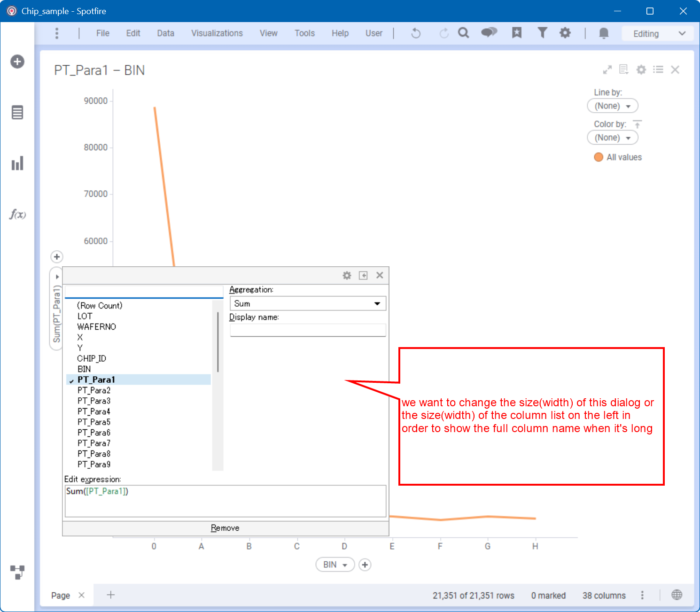
Task: Expand the Line by (None) selector
Action: (x=612, y=106)
